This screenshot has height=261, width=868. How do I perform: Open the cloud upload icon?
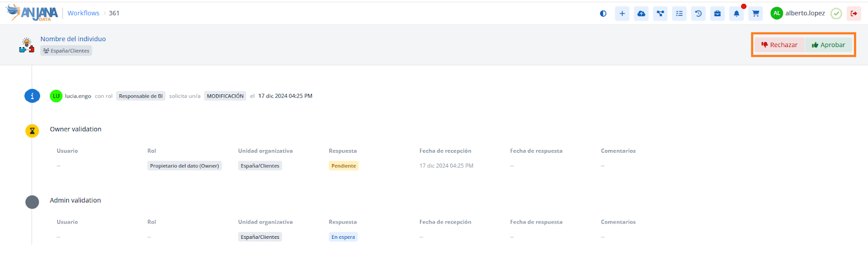tap(641, 14)
